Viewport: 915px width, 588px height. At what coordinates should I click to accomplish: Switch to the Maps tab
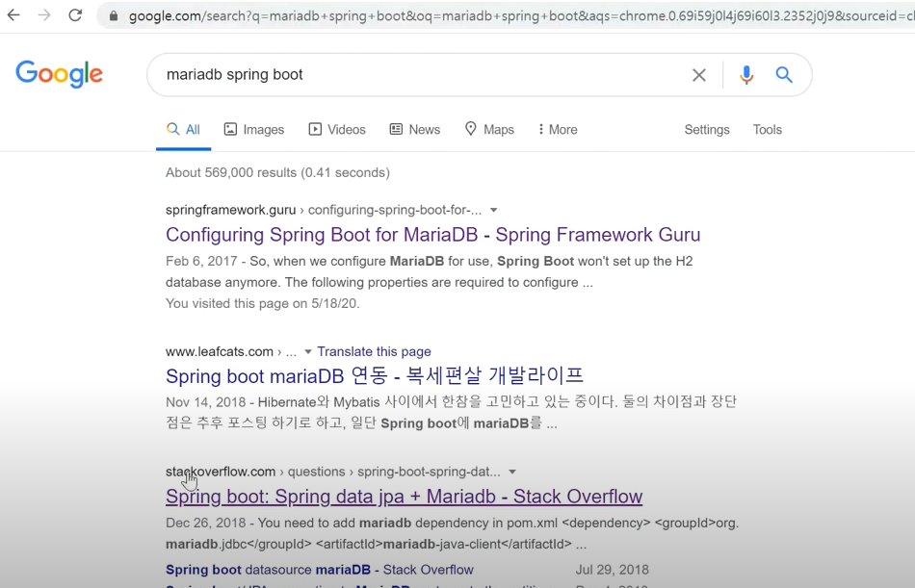click(x=489, y=130)
